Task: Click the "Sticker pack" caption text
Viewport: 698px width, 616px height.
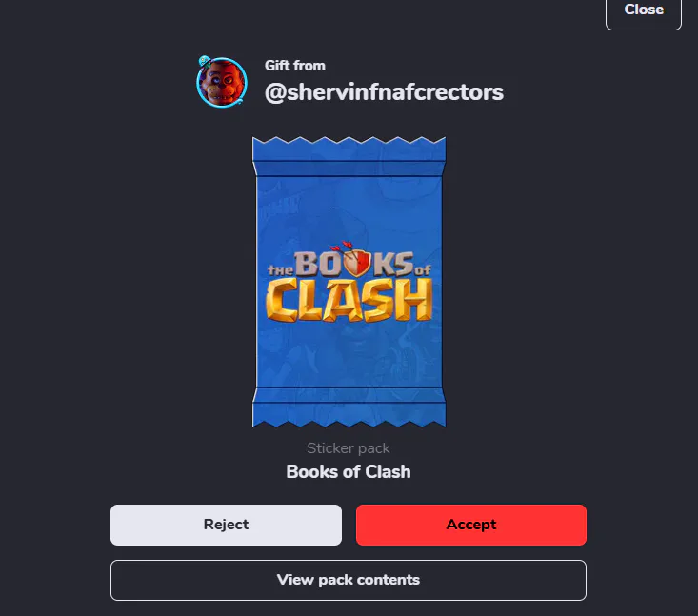Action: pos(349,448)
